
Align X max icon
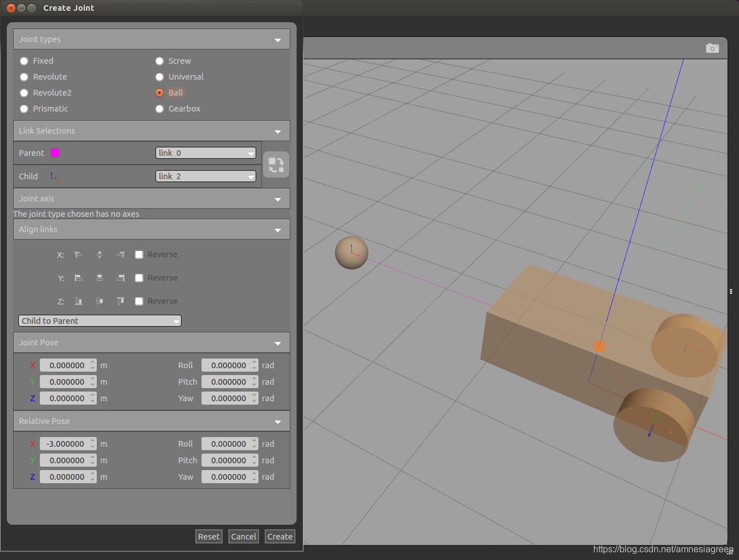click(121, 254)
